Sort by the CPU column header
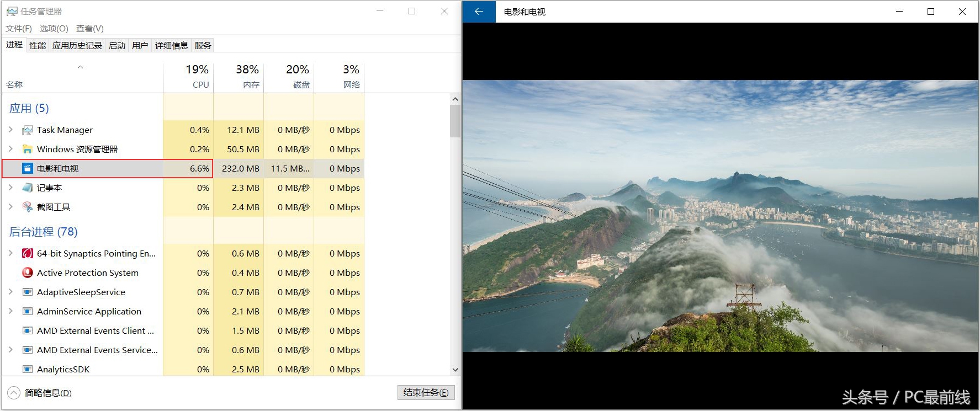Screen dimensions: 980x411 [188, 77]
